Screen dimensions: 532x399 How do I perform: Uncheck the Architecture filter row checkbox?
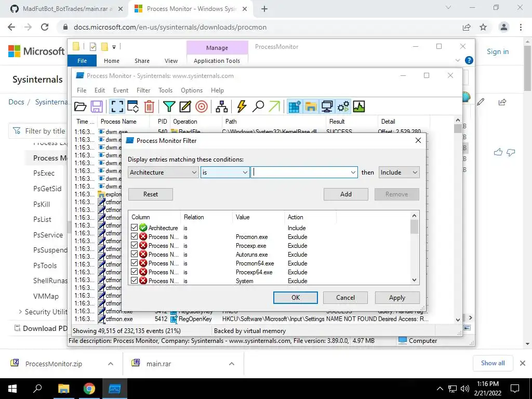click(134, 228)
